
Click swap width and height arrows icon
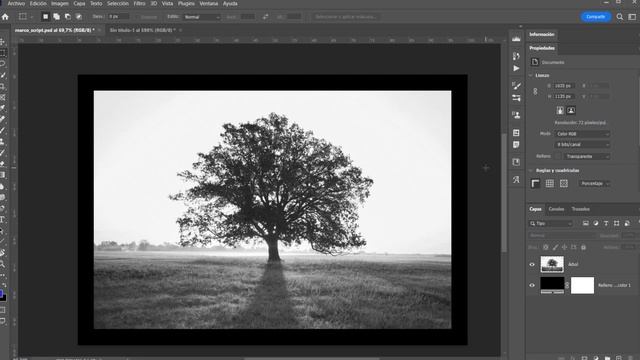point(265,17)
